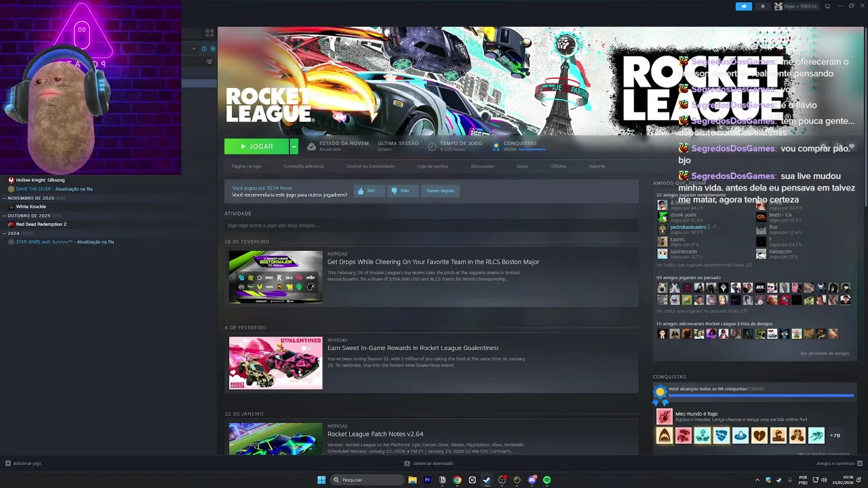
Task: Click the trophy Conquistas stat icon
Action: coord(496,146)
